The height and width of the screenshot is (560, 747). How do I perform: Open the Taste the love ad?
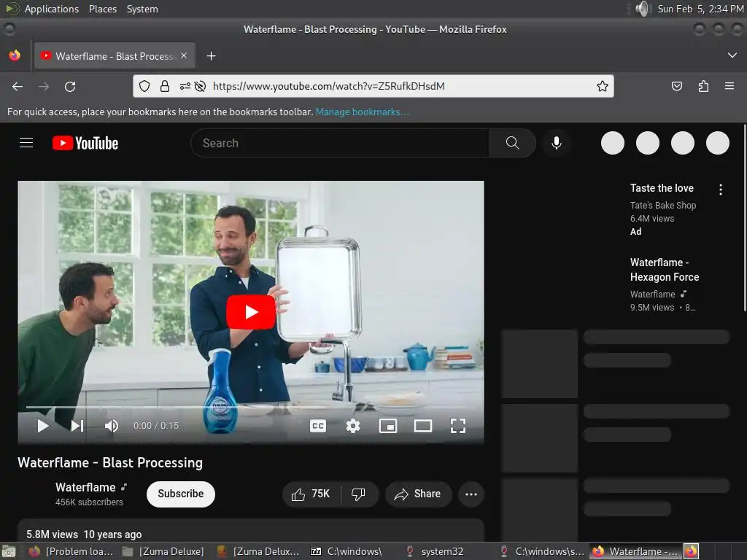click(x=662, y=188)
